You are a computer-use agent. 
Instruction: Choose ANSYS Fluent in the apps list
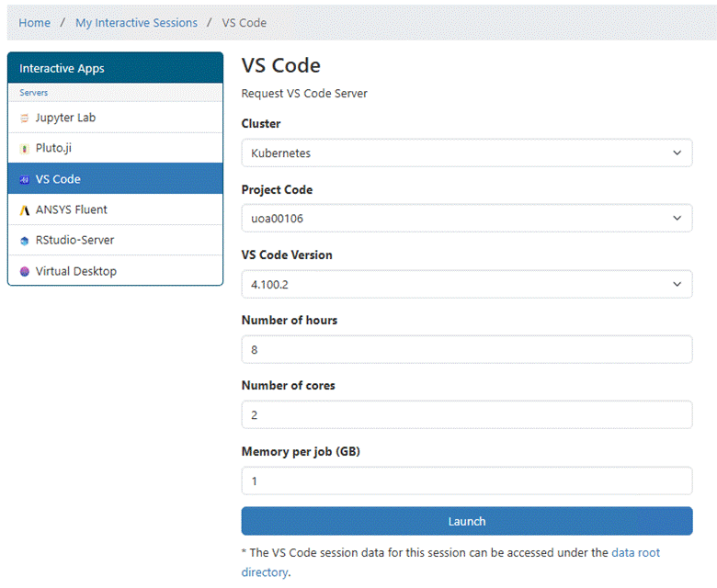(72, 209)
